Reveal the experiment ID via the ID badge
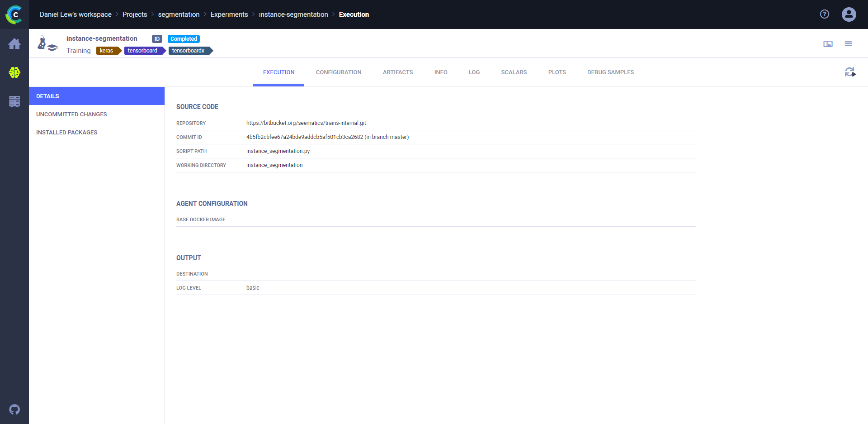 click(157, 39)
